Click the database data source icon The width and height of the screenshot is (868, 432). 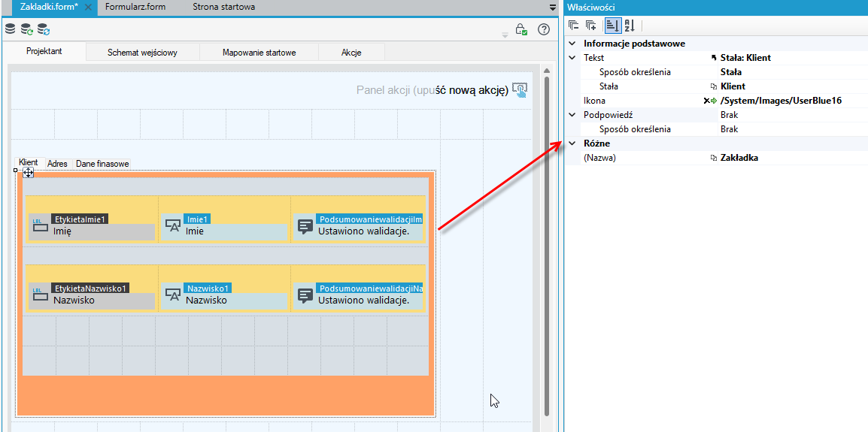click(10, 29)
